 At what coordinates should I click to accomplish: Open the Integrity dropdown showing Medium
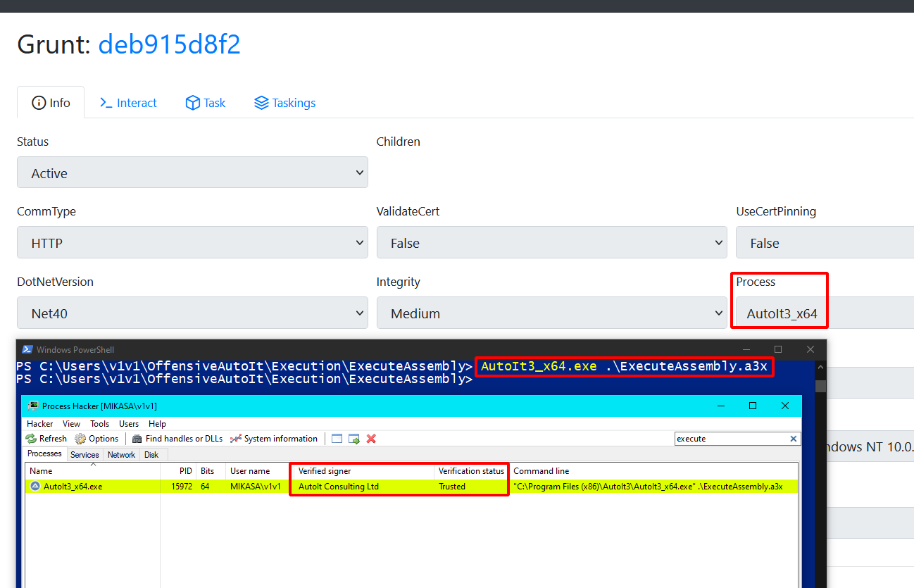(551, 313)
